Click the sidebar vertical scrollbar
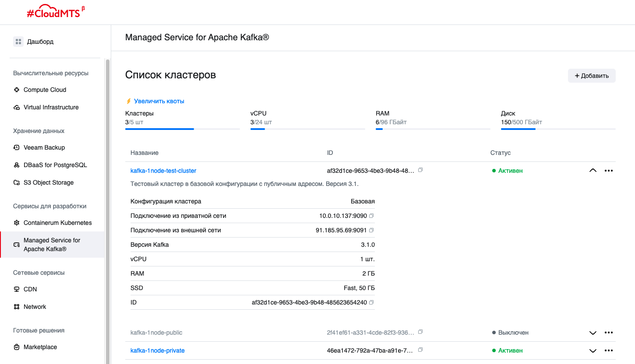Screen dimensions: 635x364 (108, 210)
